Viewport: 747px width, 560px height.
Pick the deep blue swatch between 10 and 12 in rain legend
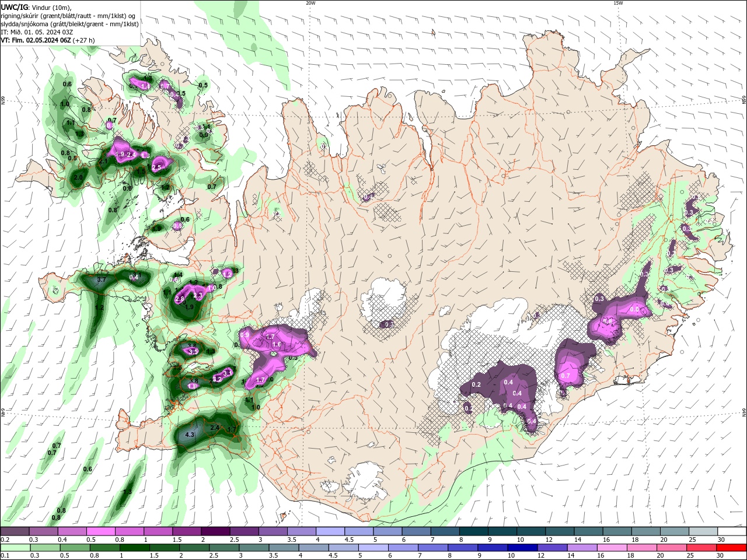coord(522,548)
